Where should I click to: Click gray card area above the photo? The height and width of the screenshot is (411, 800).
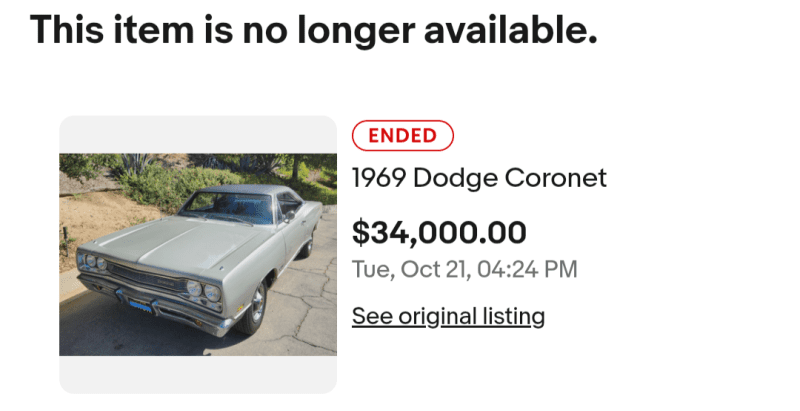pos(198,133)
